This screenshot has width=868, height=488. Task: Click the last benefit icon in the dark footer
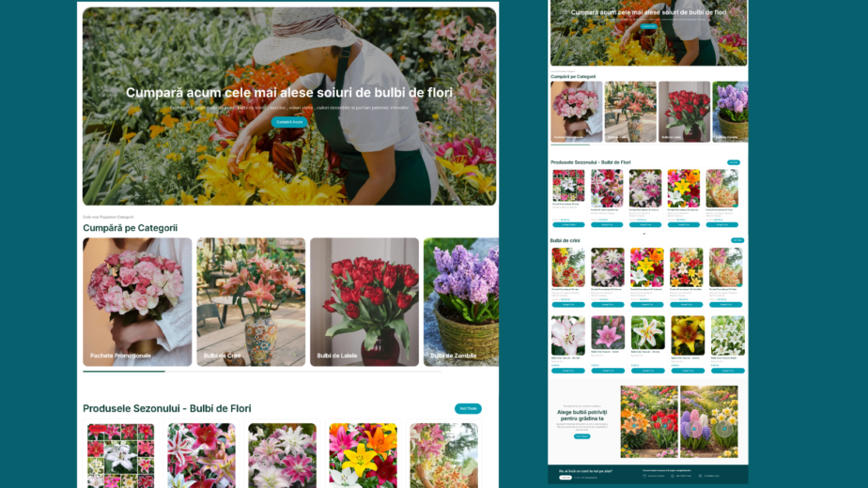(x=700, y=476)
